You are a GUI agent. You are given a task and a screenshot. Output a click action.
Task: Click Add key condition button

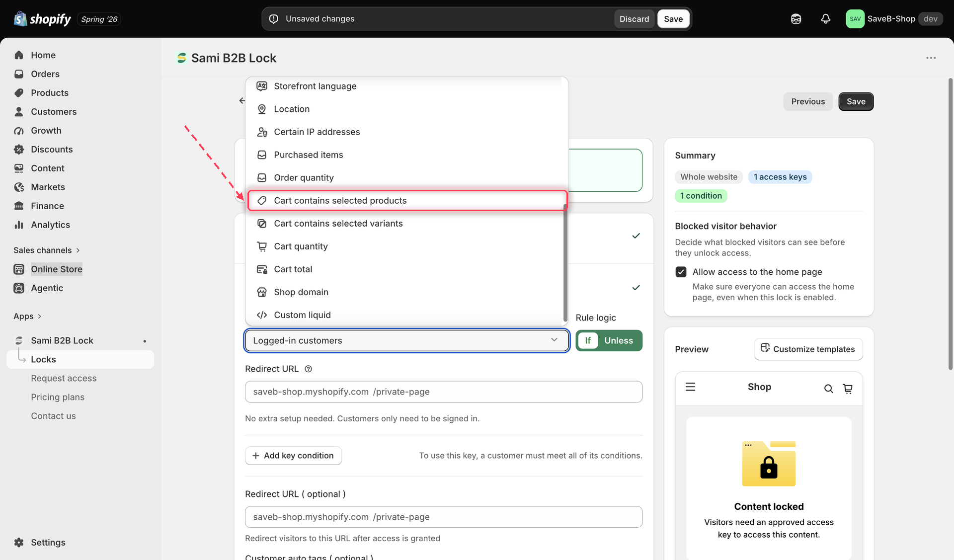[x=293, y=456]
